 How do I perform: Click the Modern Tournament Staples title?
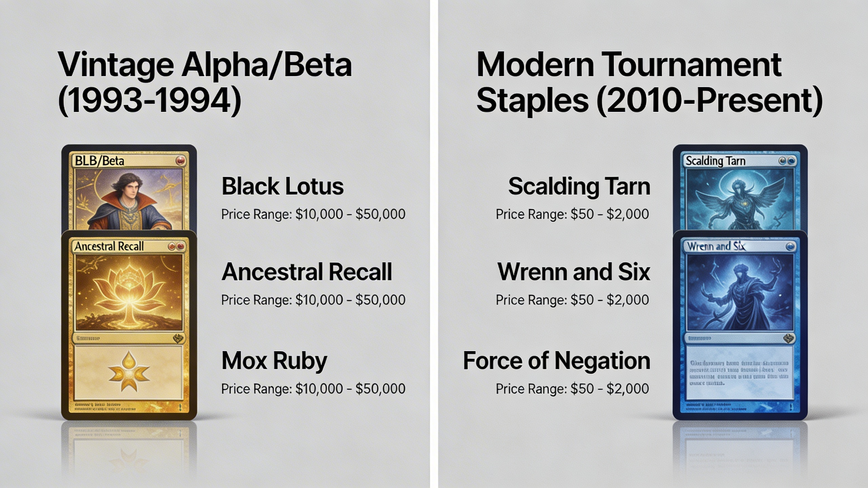click(x=649, y=82)
